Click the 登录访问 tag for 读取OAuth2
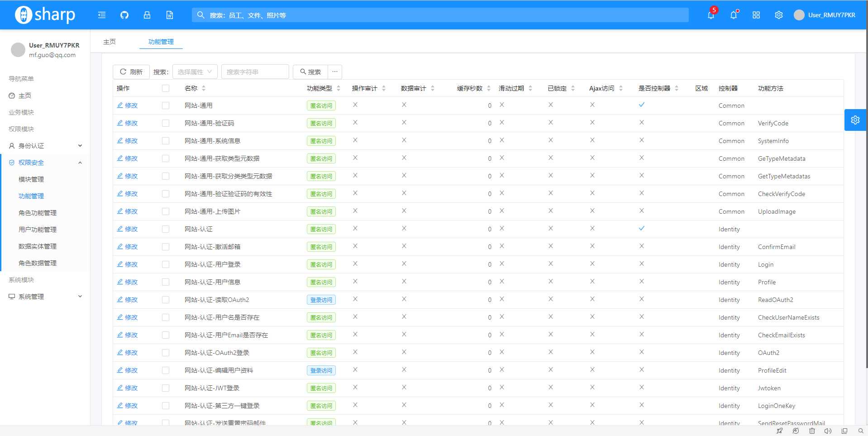Image resolution: width=868 pixels, height=436 pixels. tap(321, 300)
